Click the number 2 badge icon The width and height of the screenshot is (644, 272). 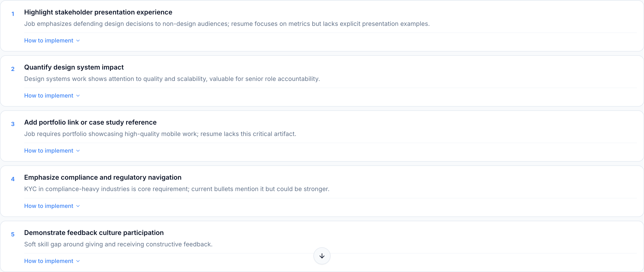(13, 69)
